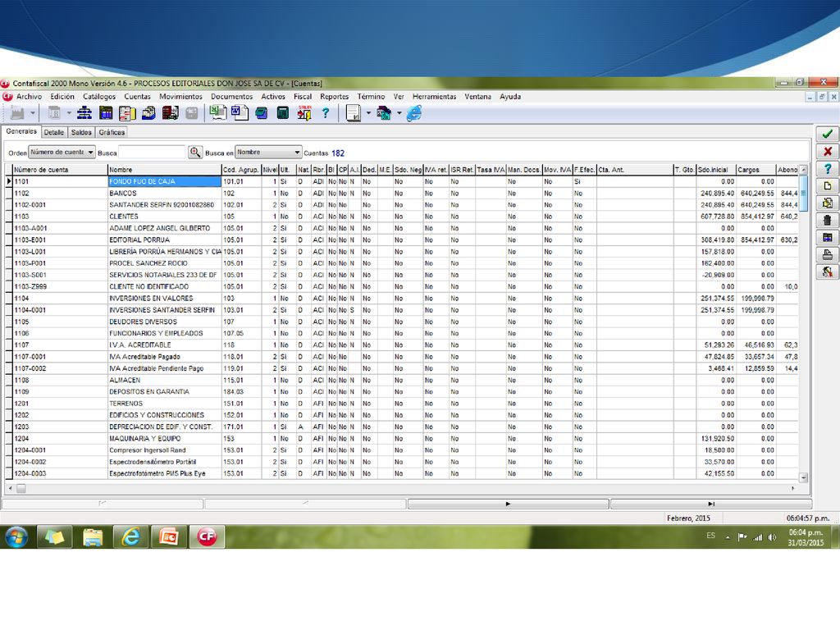Click the scroll down arrow of the accounts grid
Image resolution: width=840 pixels, height=630 pixels.
pyautogui.click(x=803, y=477)
